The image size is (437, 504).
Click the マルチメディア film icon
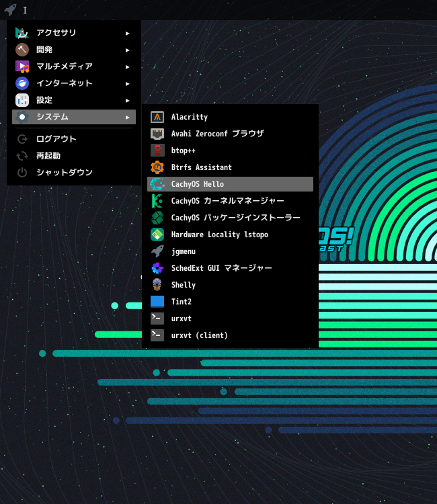coord(22,67)
